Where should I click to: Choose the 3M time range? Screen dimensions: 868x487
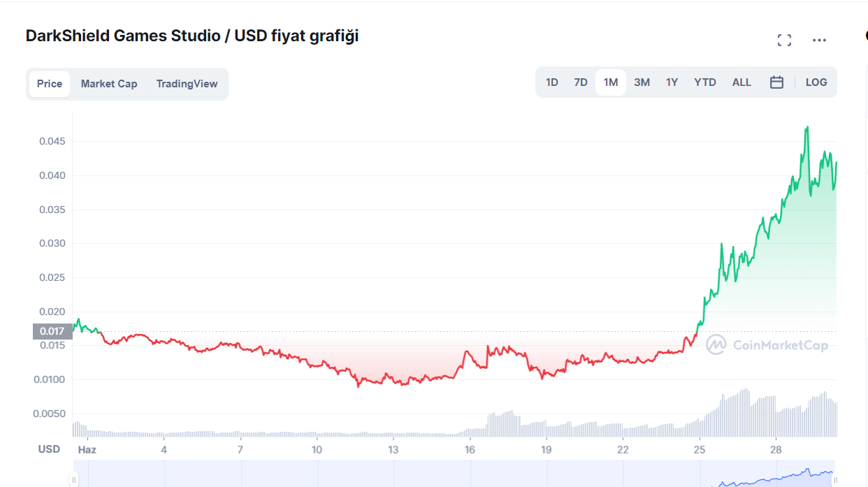[x=642, y=82]
